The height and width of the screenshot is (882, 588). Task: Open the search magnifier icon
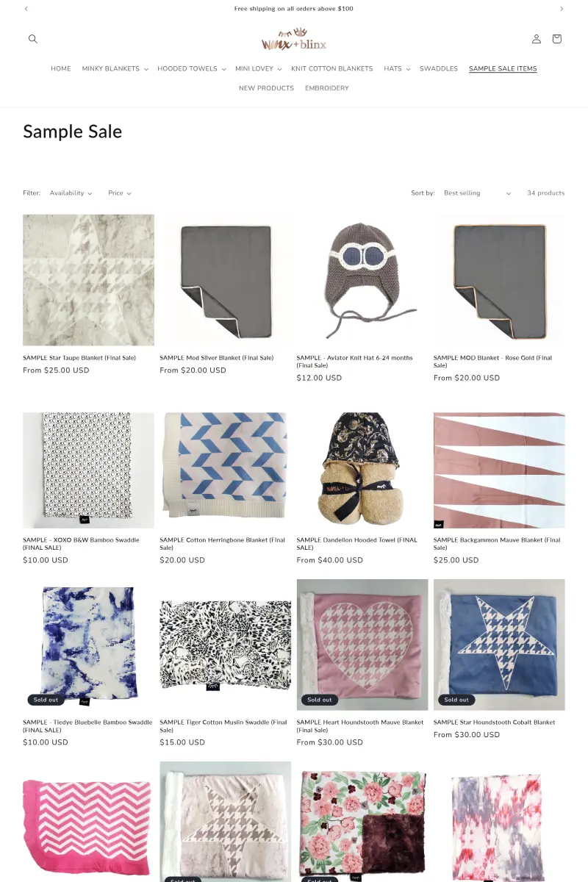point(32,39)
